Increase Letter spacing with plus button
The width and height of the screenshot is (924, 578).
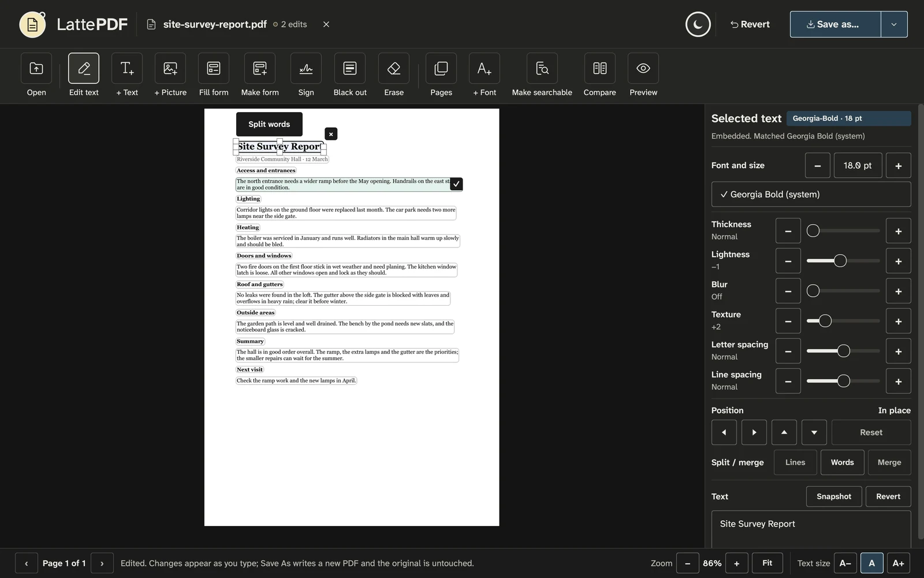899,351
